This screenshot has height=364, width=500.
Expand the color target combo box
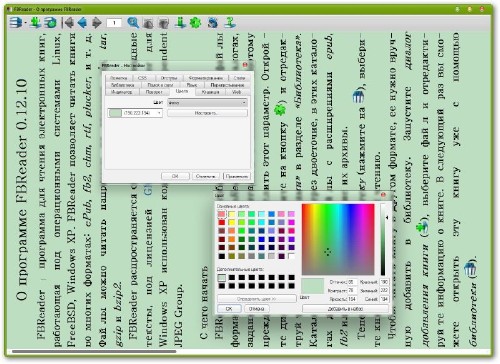click(x=207, y=103)
